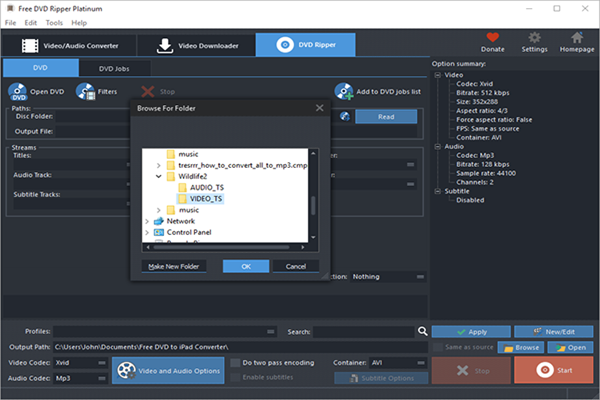Open the Tools menu

(52, 21)
